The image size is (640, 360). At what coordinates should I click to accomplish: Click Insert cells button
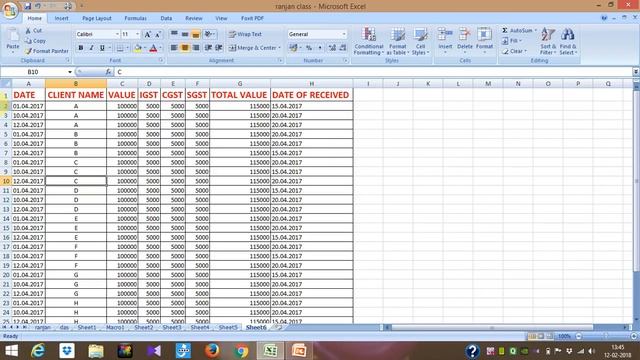[x=445, y=41]
